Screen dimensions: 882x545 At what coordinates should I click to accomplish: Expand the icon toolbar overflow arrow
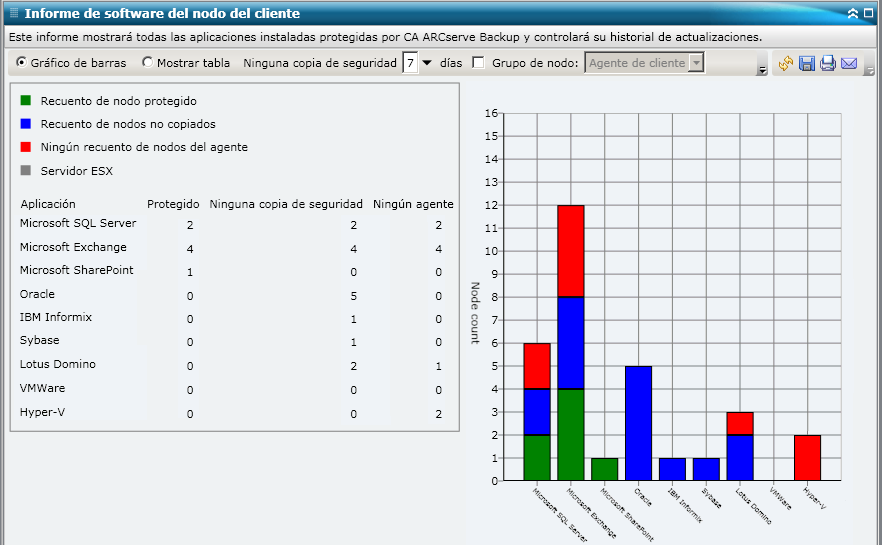870,70
